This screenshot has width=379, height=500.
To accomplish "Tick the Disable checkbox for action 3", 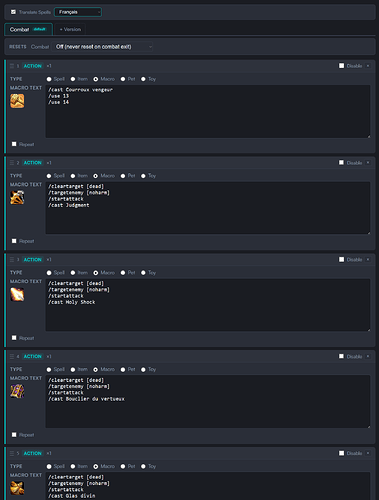I will coord(341,259).
